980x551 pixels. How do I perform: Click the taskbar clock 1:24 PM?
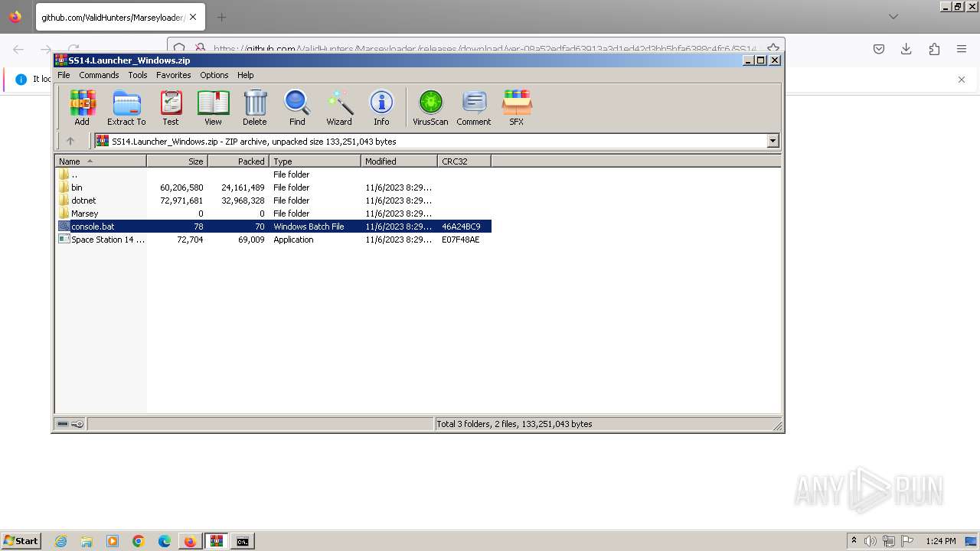[x=941, y=541]
